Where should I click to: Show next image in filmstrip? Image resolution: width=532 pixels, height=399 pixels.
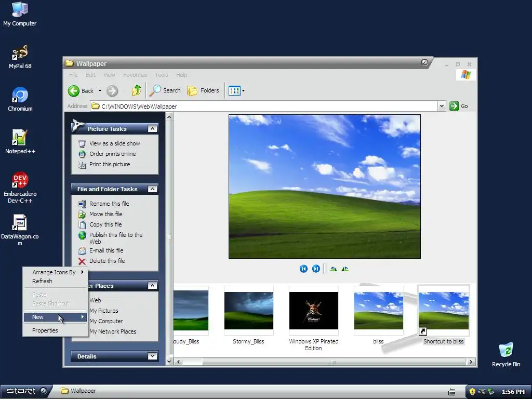coord(316,269)
